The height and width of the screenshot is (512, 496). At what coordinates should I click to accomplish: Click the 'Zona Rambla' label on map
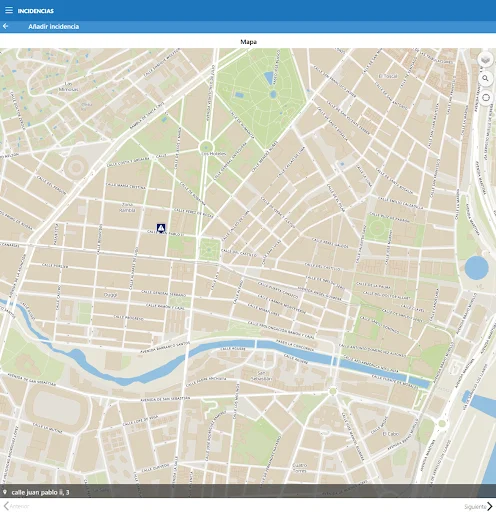127,207
